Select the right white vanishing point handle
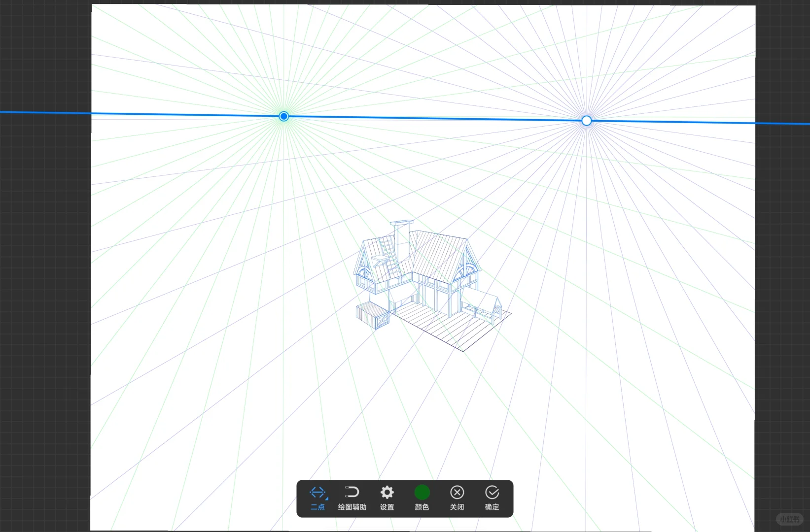810x532 pixels. [586, 121]
